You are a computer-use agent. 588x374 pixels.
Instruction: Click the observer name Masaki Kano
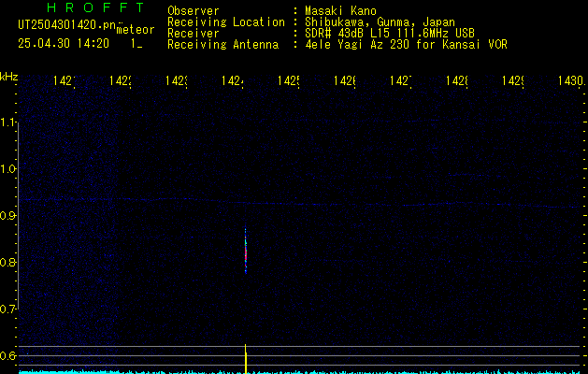340,11
